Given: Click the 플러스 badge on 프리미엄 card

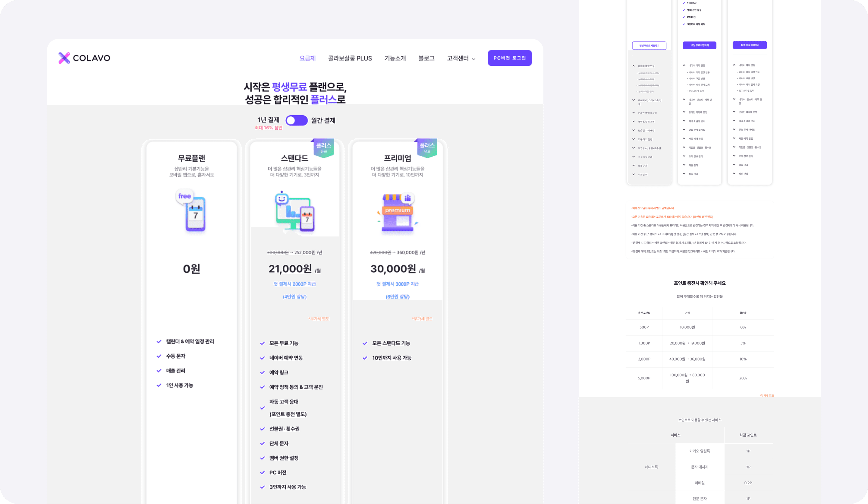Looking at the screenshot, I should point(427,147).
